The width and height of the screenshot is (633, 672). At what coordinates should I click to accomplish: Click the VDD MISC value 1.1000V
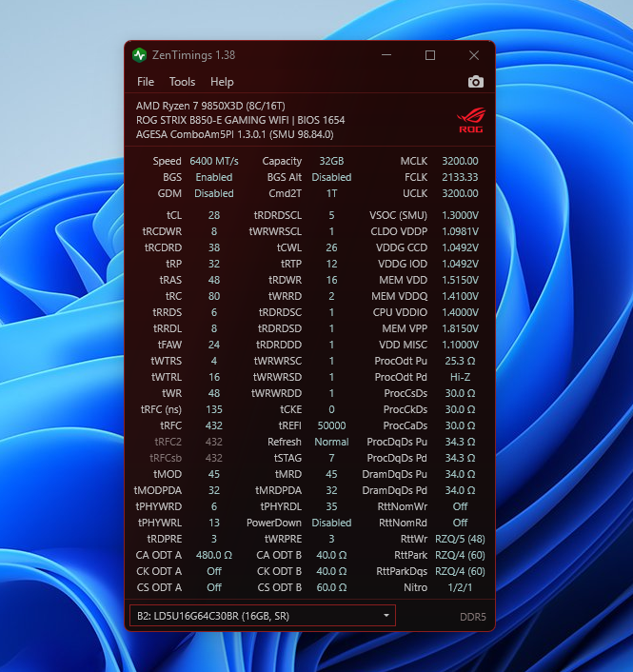[460, 345]
